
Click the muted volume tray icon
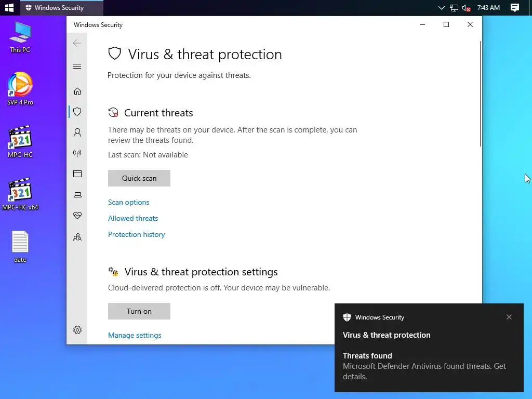point(466,7)
